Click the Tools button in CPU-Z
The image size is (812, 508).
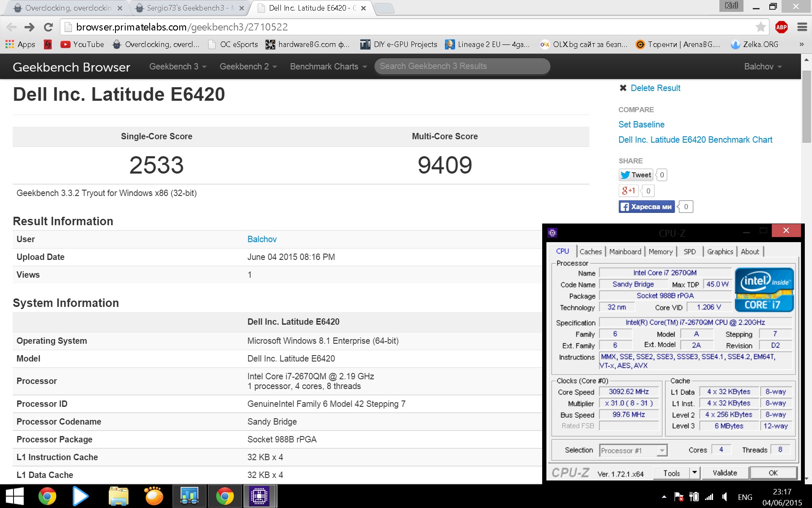671,473
